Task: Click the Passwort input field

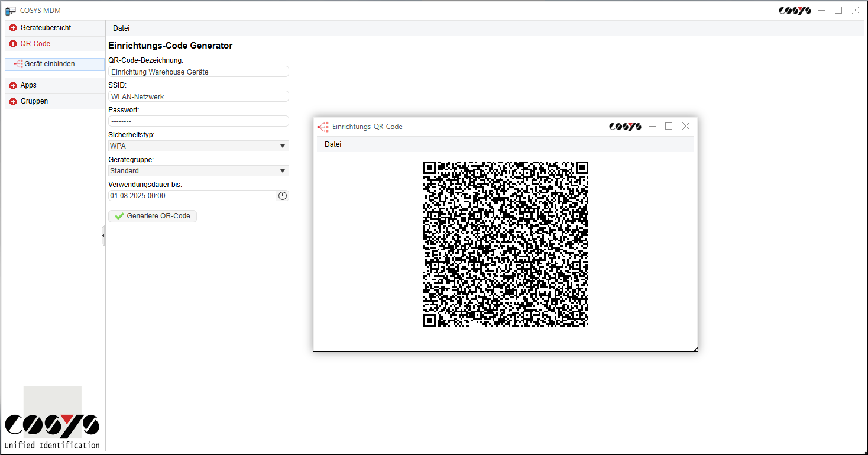Action: pos(199,121)
